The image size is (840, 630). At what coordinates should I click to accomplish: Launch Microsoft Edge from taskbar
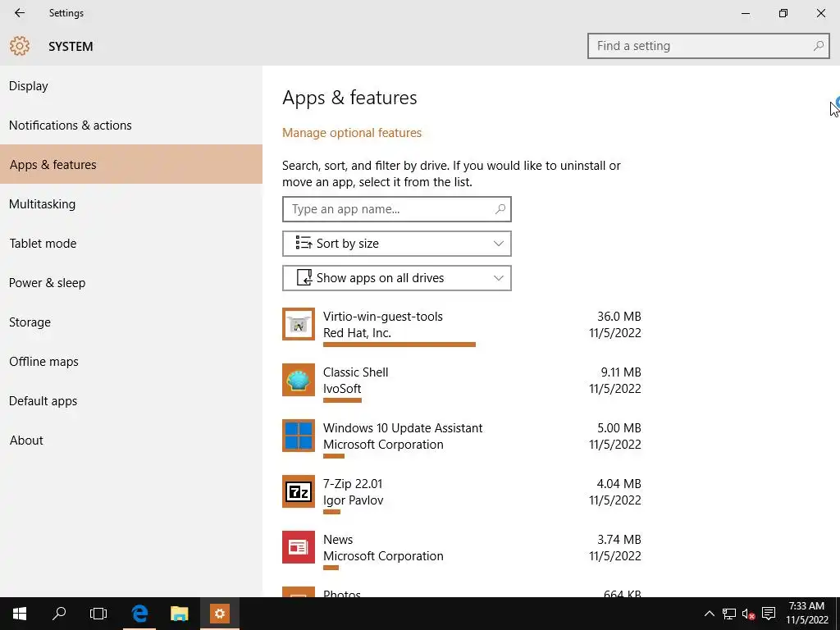tap(139, 614)
